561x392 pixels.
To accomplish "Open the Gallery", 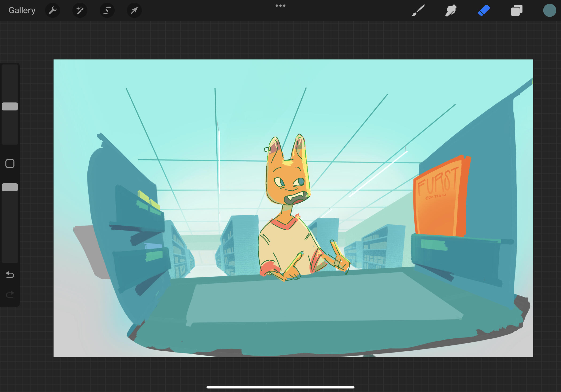I will click(x=22, y=10).
